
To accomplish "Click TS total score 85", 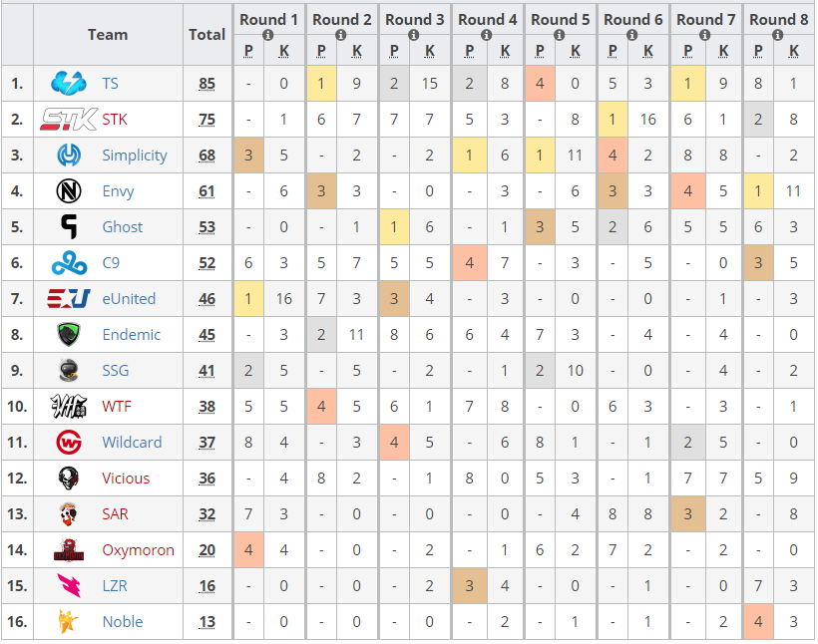I will tap(206, 84).
